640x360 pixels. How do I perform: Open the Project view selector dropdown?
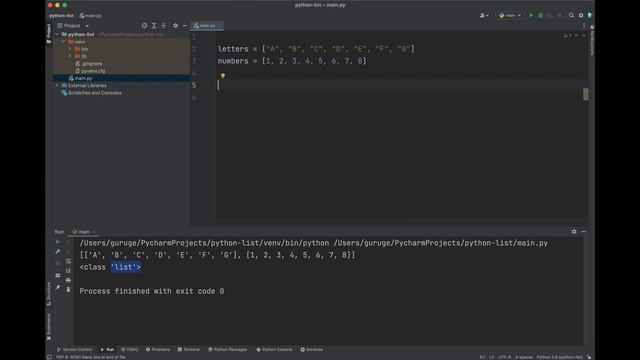73,25
